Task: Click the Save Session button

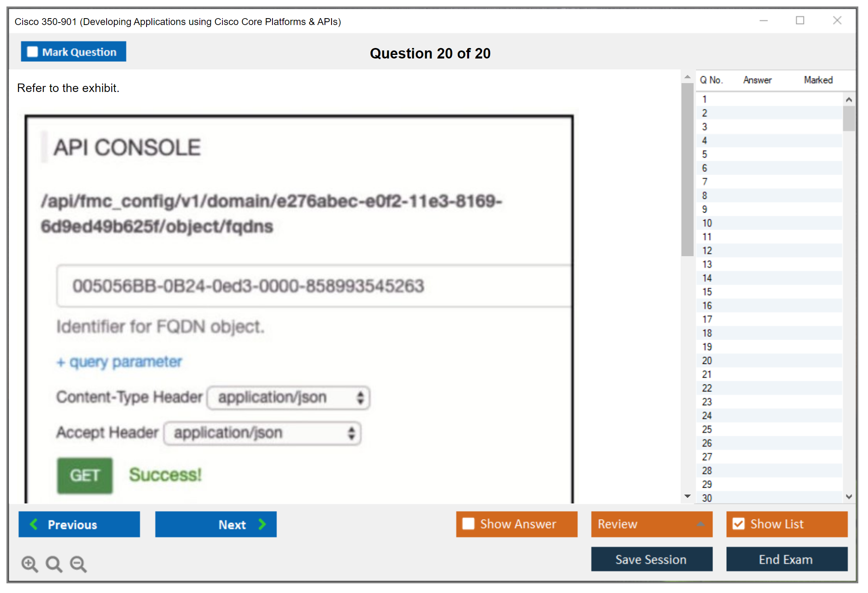Action: pyautogui.click(x=651, y=559)
